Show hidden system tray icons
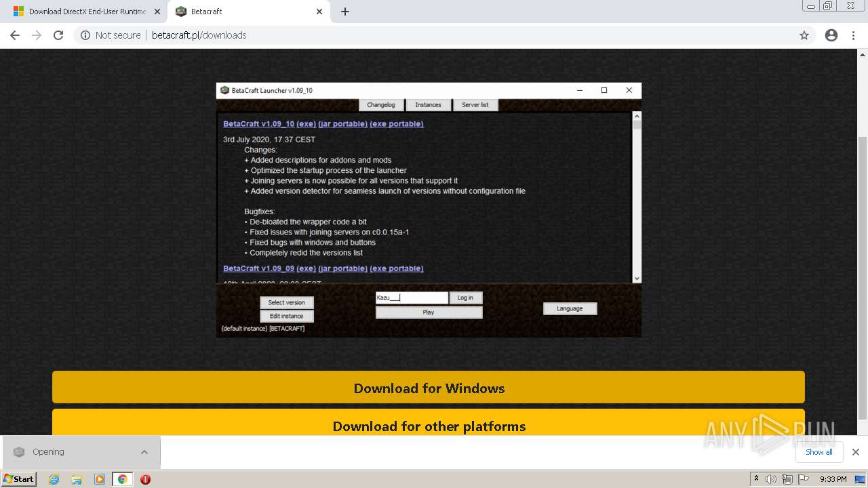 click(x=756, y=479)
